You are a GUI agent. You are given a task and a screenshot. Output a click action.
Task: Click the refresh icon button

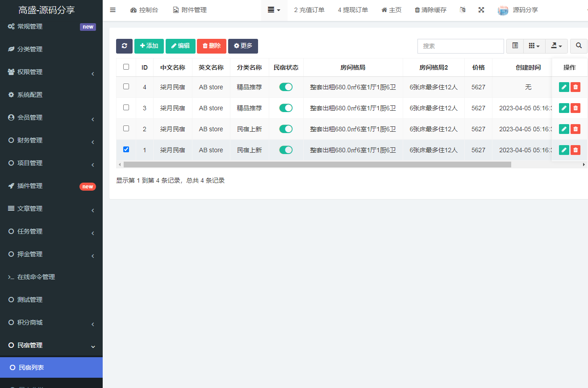[x=124, y=46]
